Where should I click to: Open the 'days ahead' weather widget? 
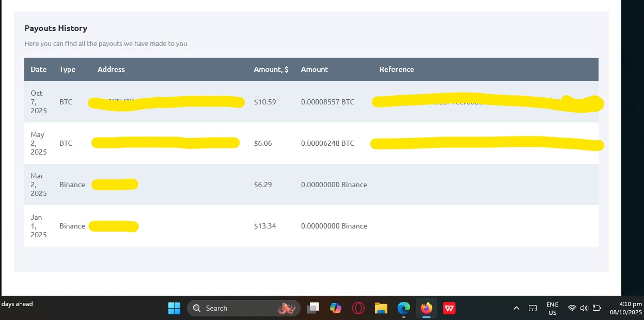point(17,304)
